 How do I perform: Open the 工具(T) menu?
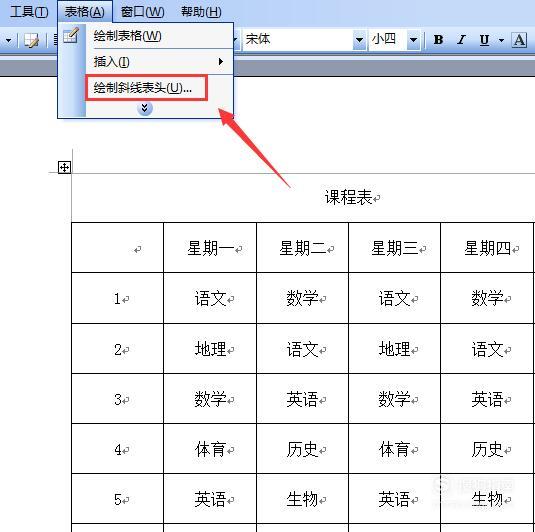coord(29,12)
